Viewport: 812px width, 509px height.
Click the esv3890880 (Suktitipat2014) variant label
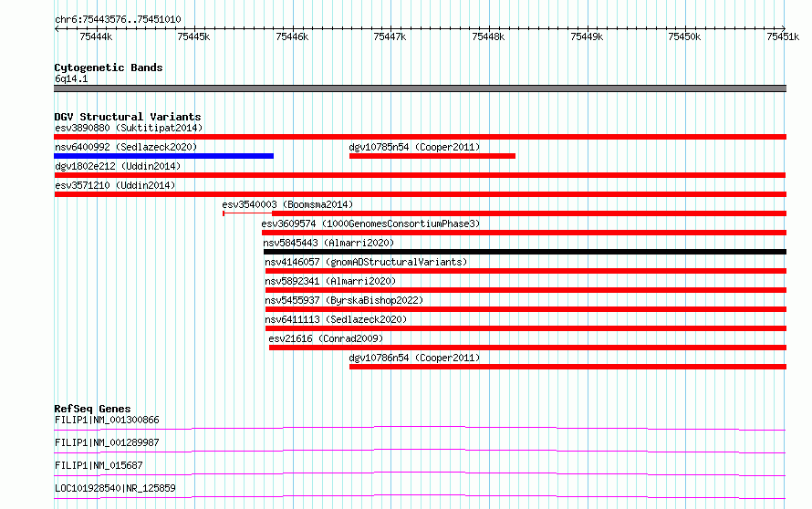click(129, 128)
